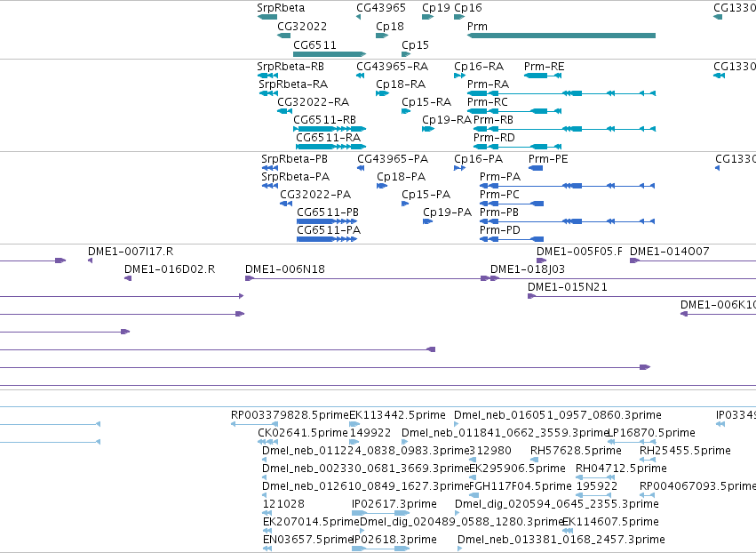Select the Cp18 gene label
Screen dimensions: 756x553
click(390, 26)
